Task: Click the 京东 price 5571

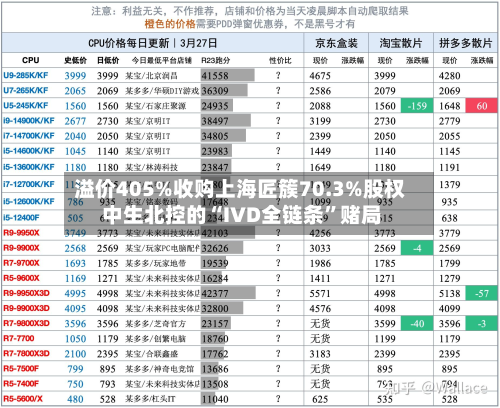Action: [320, 293]
